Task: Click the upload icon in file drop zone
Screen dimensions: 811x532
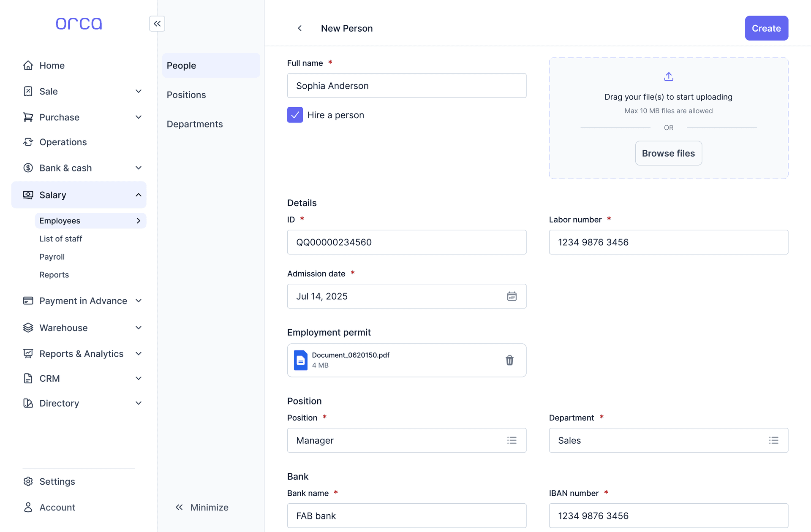Action: click(x=668, y=76)
